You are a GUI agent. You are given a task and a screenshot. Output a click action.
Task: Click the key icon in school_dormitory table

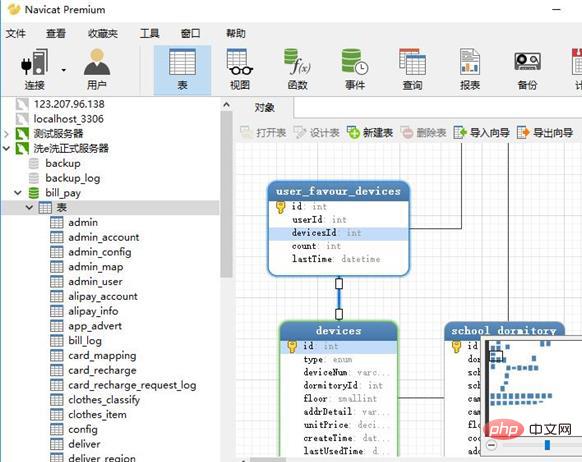(x=456, y=347)
